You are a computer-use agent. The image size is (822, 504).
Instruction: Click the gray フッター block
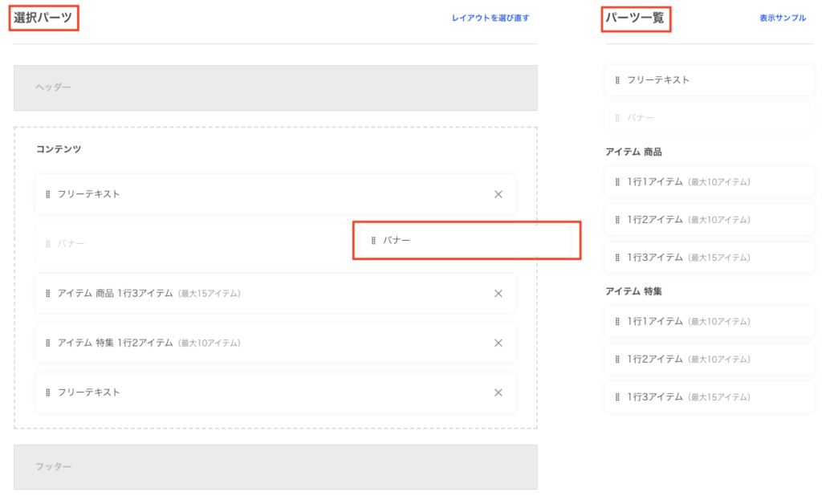click(275, 467)
